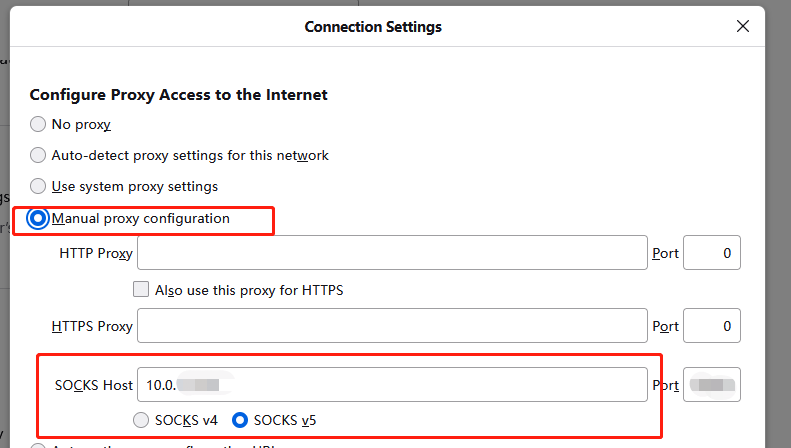Switch to SOCKS v4
This screenshot has height=448, width=791.
(x=141, y=419)
